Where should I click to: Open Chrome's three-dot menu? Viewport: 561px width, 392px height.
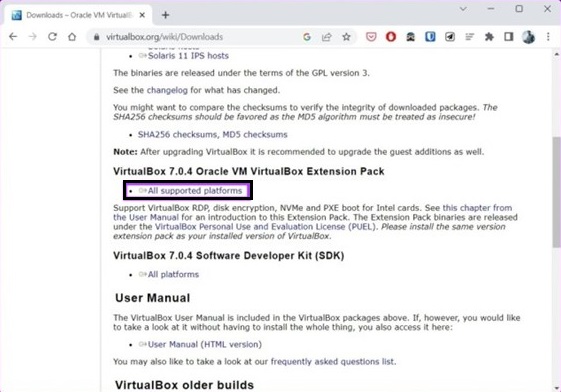pyautogui.click(x=548, y=36)
